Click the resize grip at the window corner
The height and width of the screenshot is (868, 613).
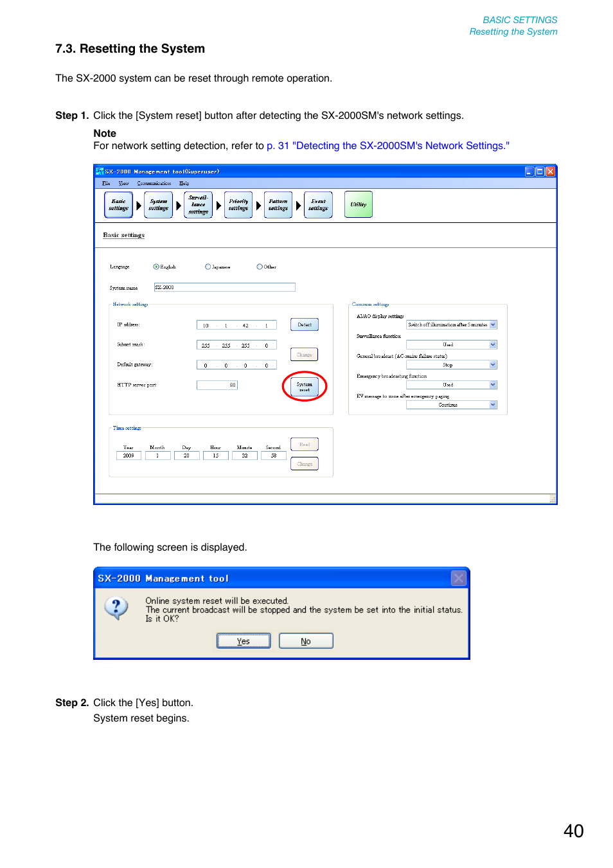tap(553, 499)
